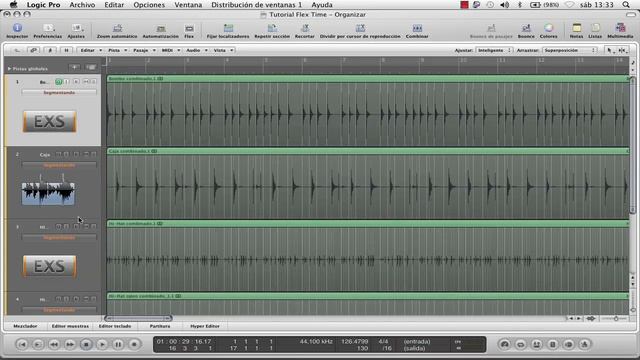640x360 pixels.
Task: Open Partitura tab
Action: coord(160,326)
